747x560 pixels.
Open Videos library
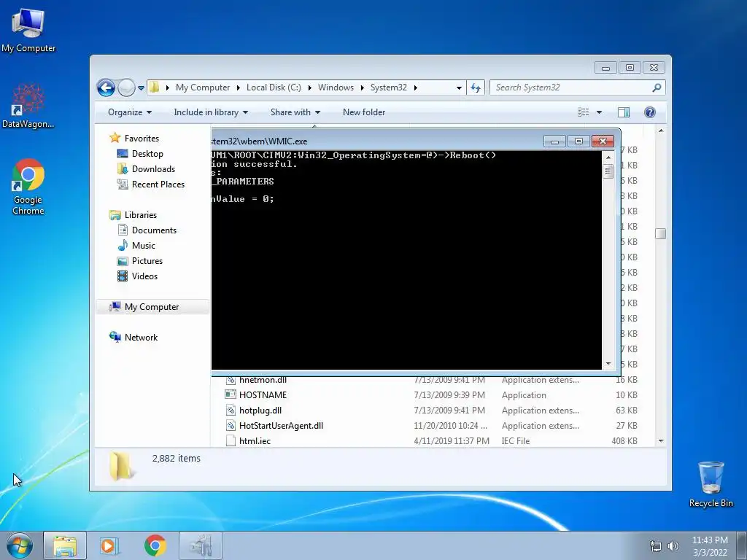(144, 276)
